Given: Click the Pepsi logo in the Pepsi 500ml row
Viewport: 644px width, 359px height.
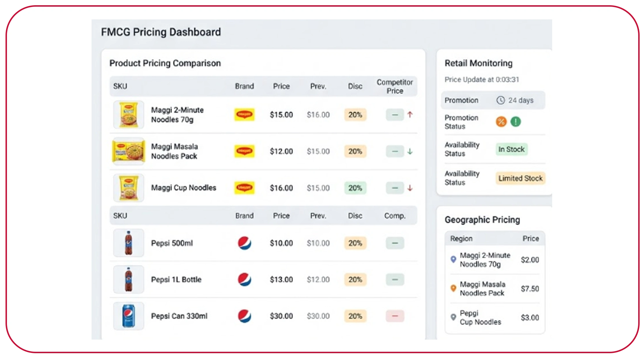Looking at the screenshot, I should (245, 243).
